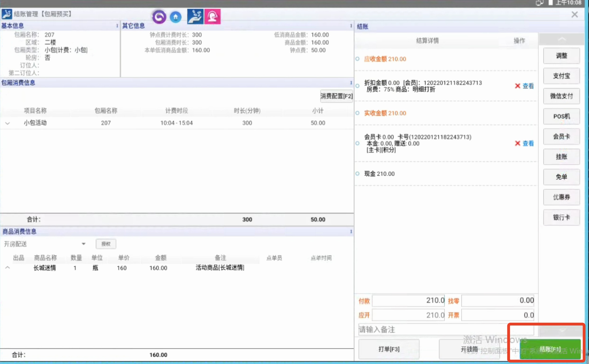
Task: Expand the 小包活动 row chevron
Action: point(7,123)
